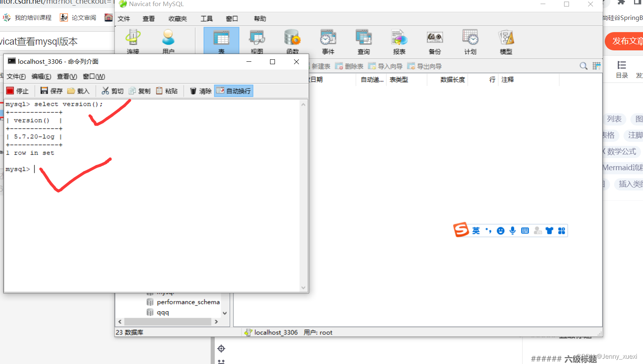Click tree horizontal scrollbar left arrow
This screenshot has width=643, height=364.
point(120,321)
